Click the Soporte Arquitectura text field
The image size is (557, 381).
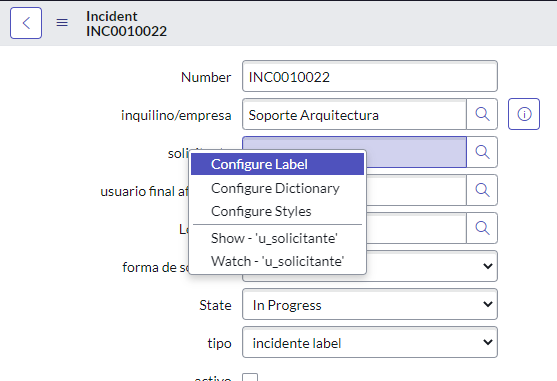[x=354, y=114]
